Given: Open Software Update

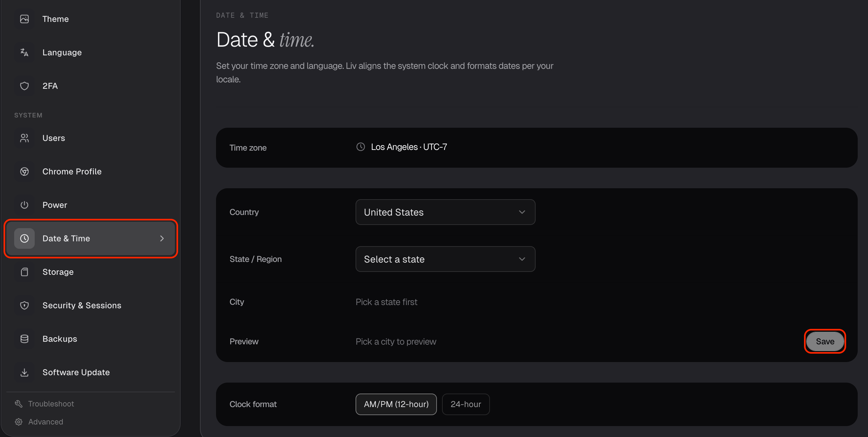Looking at the screenshot, I should [90, 372].
